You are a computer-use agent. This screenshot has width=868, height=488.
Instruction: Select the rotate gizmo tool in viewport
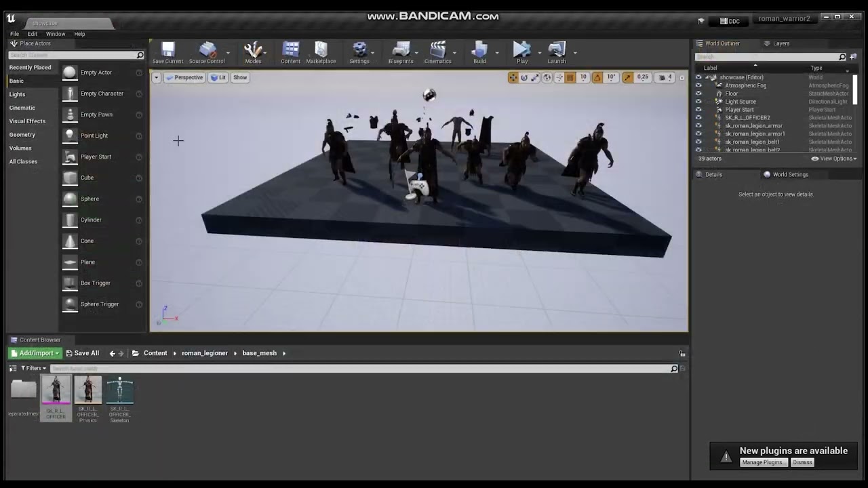point(524,77)
